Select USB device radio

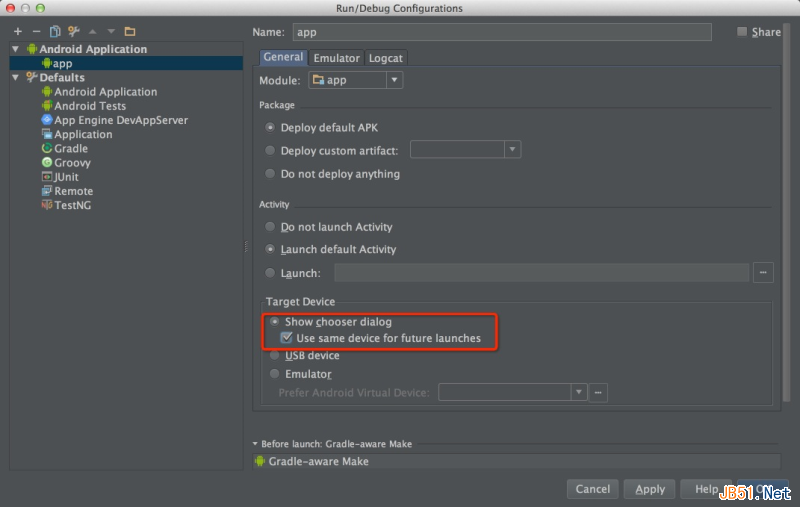[274, 355]
